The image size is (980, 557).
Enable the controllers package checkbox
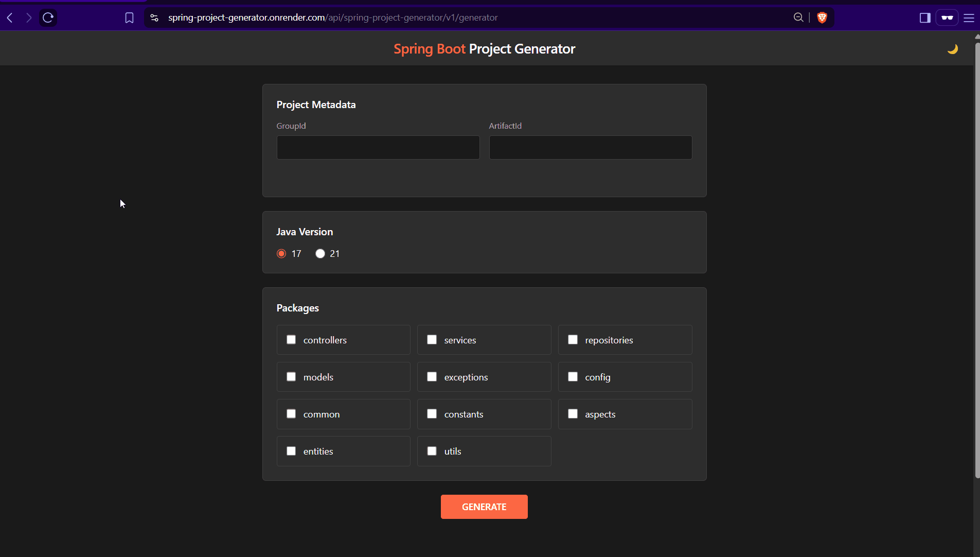click(x=291, y=340)
